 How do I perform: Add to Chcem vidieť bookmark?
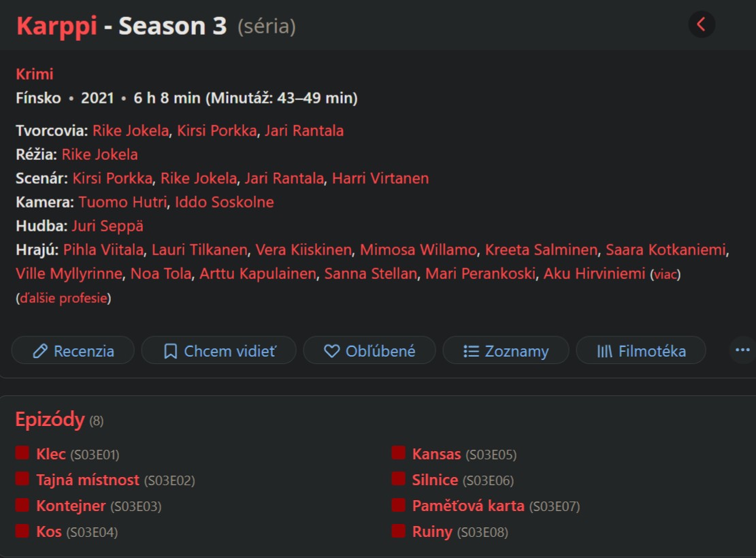coord(219,350)
